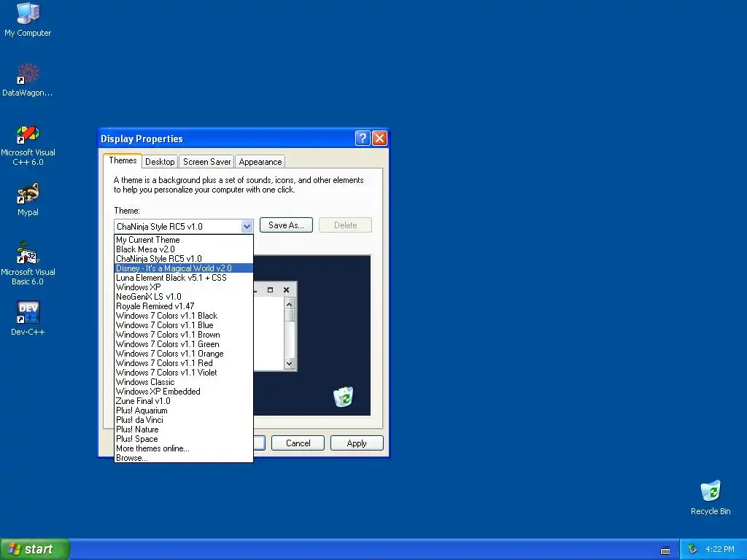Select Disney - It's a Magical World v2.0
Viewport: 747px width, 560px height.
pos(183,268)
